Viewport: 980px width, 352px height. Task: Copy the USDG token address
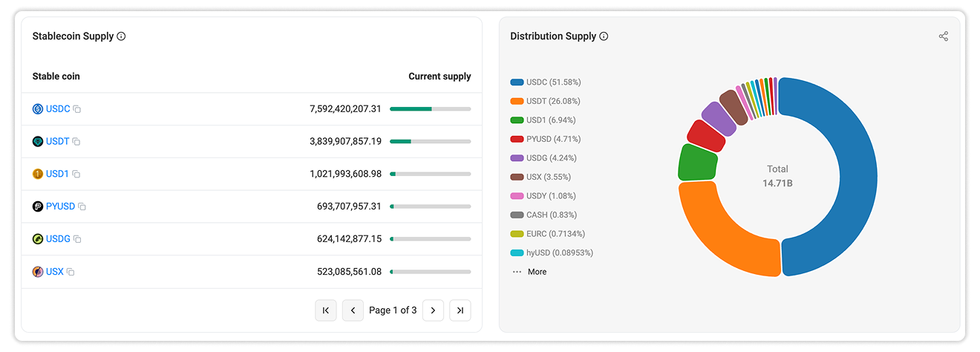click(x=76, y=239)
